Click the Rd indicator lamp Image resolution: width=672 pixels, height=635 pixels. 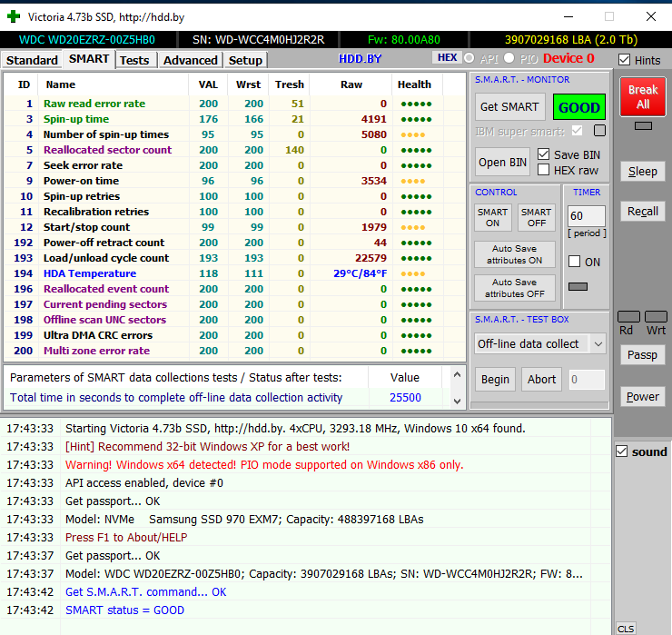click(628, 316)
